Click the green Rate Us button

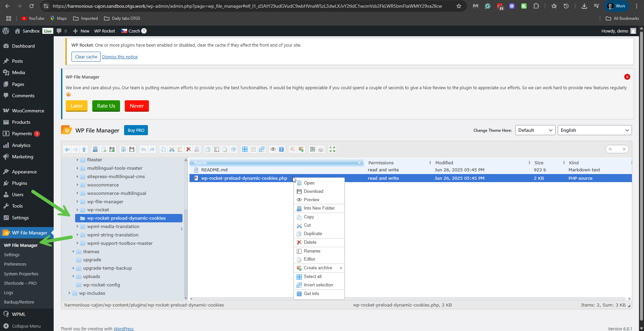click(106, 106)
